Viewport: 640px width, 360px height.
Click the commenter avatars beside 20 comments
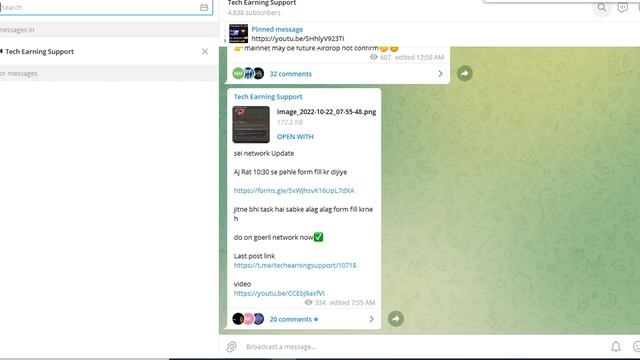tap(248, 319)
